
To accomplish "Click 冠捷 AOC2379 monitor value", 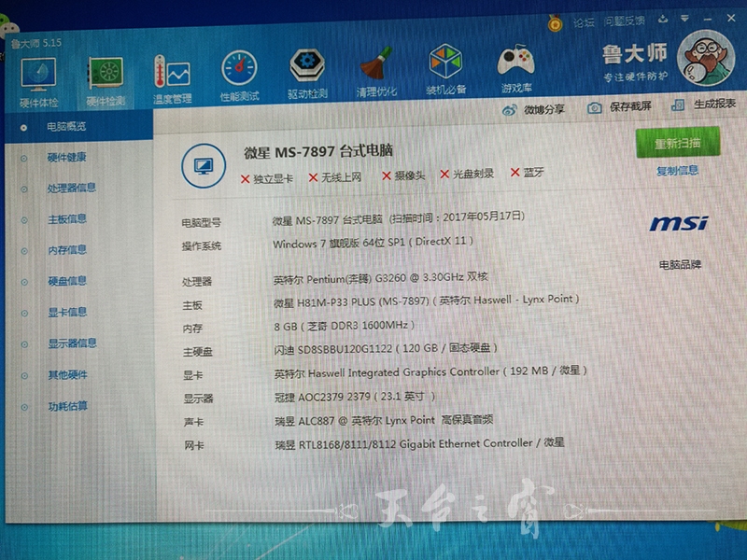I will tap(355, 397).
